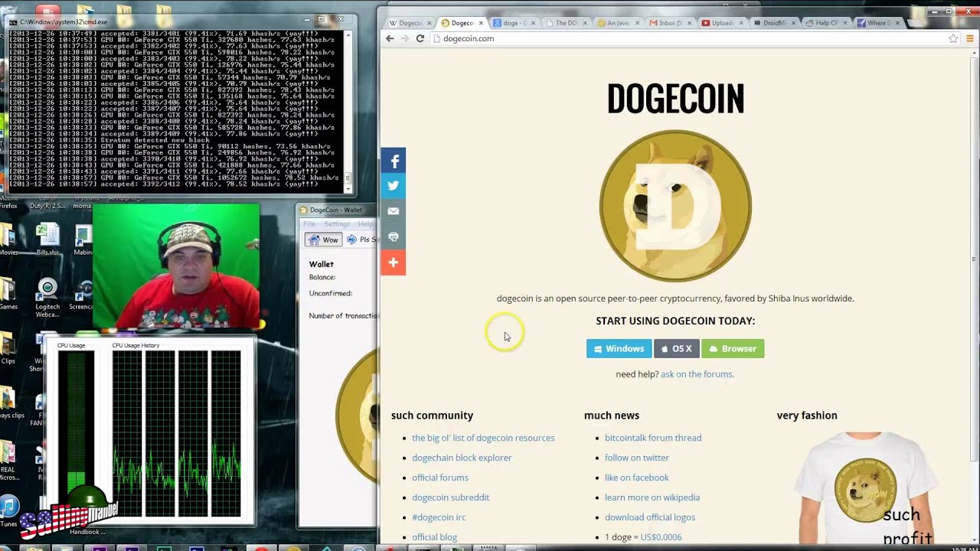The height and width of the screenshot is (551, 980).
Task: Click the 'very fashion' heading
Action: tap(807, 416)
